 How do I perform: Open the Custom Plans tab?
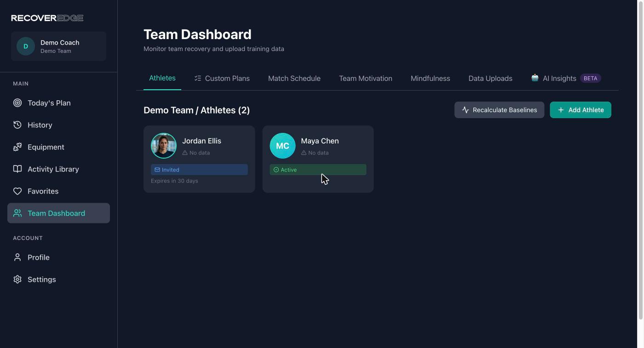click(222, 78)
